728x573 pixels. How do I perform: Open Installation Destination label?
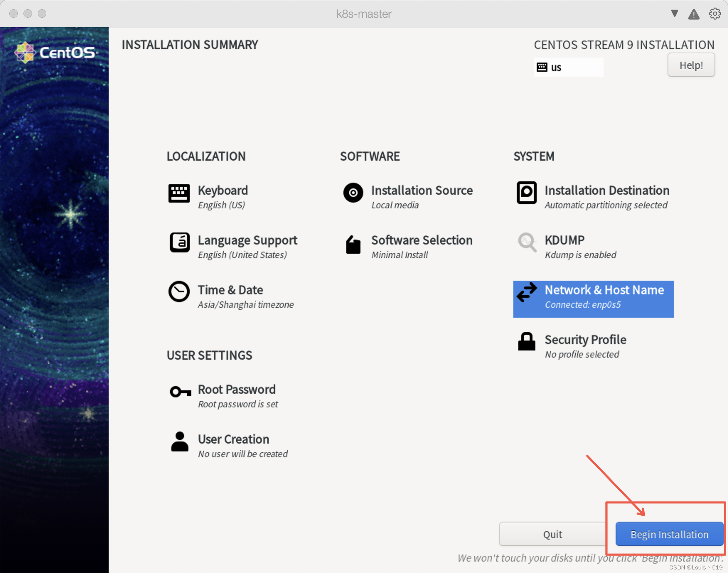coord(607,191)
